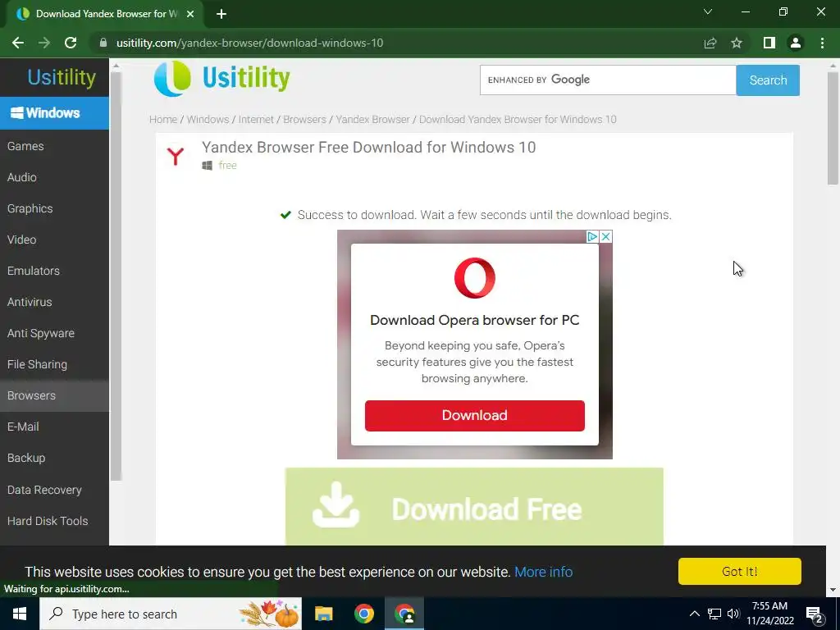Click the free license label

pyautogui.click(x=227, y=165)
